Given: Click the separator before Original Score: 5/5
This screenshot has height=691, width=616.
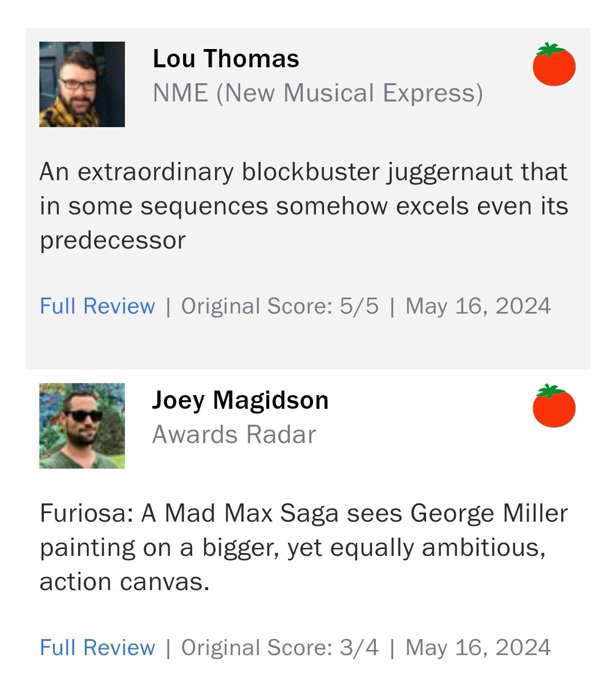Looking at the screenshot, I should 168,307.
